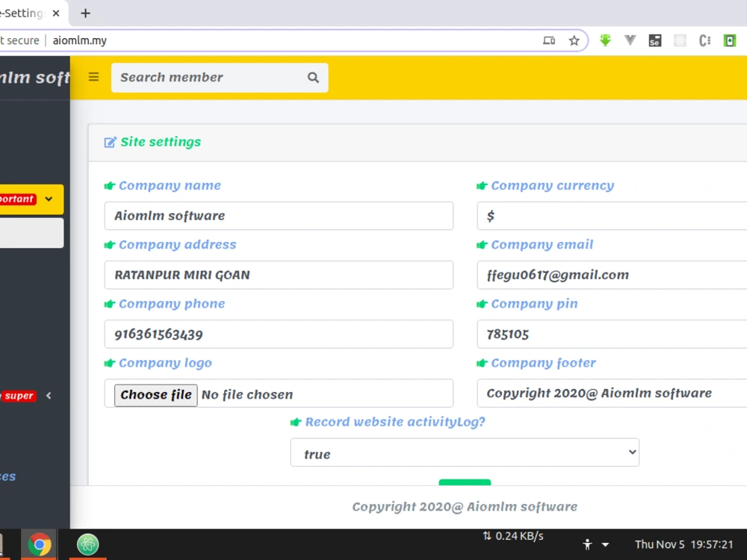Open the accessibility menu in system tray
The image size is (747, 560).
click(587, 544)
